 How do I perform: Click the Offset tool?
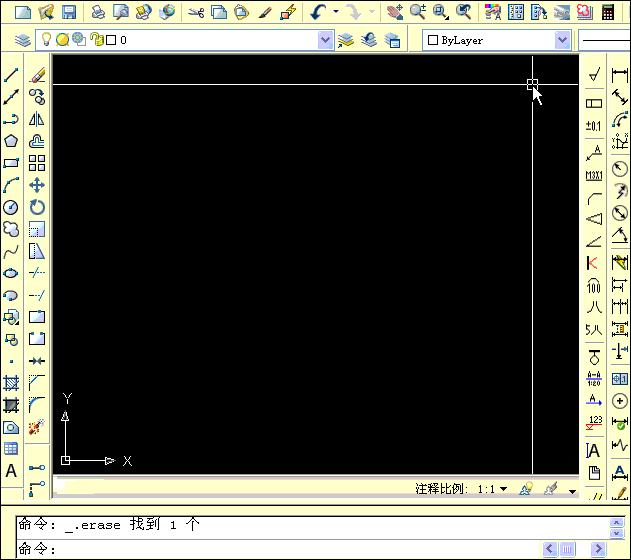tap(37, 141)
